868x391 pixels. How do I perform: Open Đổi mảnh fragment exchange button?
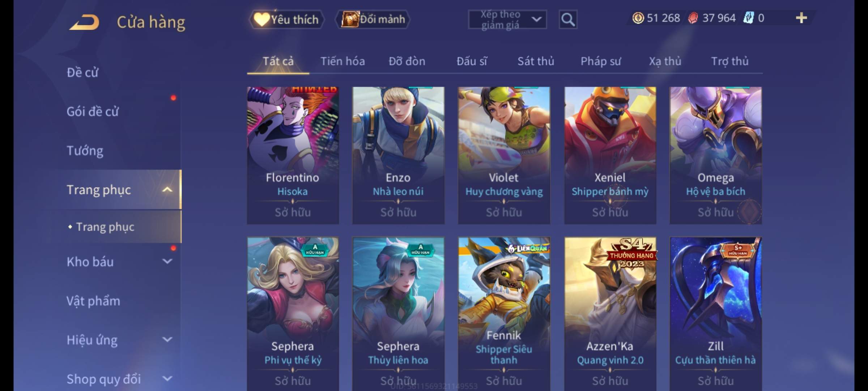pyautogui.click(x=373, y=19)
